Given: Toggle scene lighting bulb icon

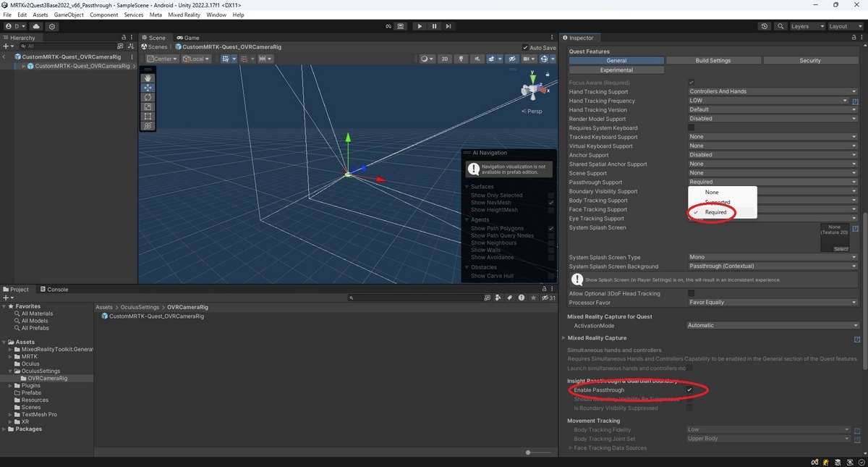Looking at the screenshot, I should [461, 59].
